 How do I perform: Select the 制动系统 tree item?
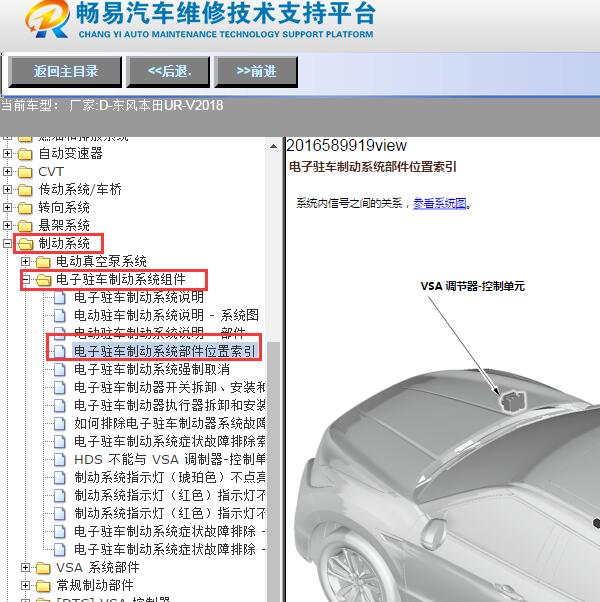pyautogui.click(x=64, y=243)
